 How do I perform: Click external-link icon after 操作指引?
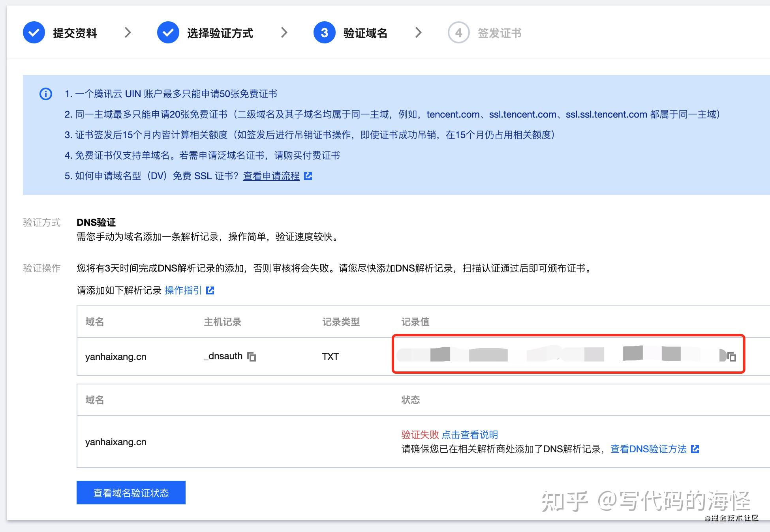point(210,290)
